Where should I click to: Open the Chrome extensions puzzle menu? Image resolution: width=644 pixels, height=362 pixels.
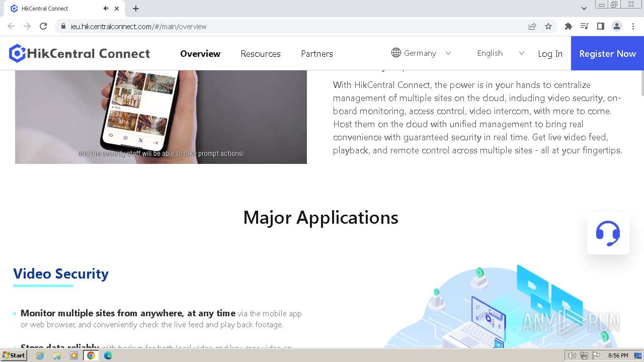click(x=569, y=26)
